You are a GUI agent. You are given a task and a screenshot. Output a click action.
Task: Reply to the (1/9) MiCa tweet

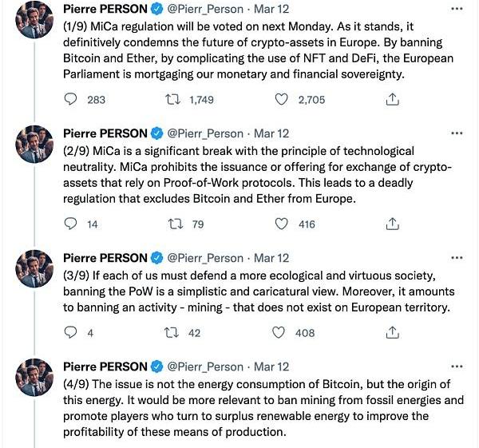(x=71, y=100)
